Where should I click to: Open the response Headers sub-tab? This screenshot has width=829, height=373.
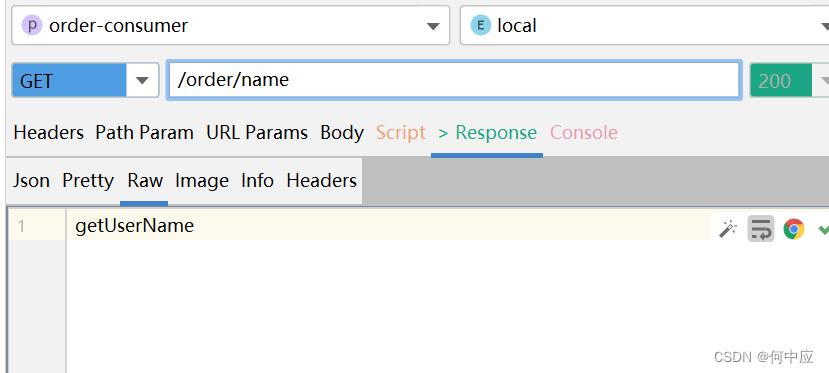tap(321, 181)
